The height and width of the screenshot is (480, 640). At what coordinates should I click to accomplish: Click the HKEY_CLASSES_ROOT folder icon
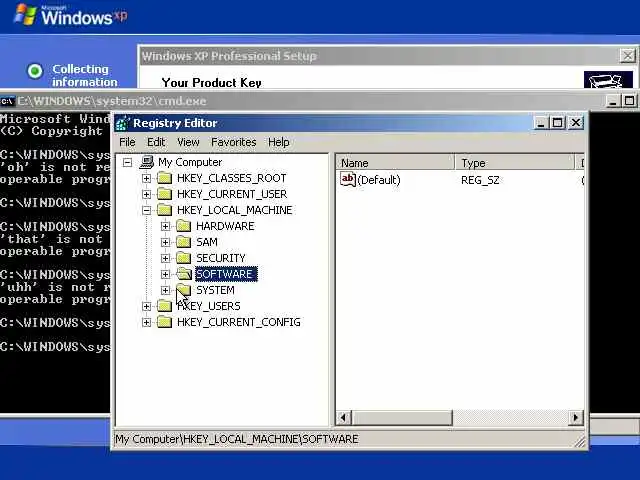tap(164, 178)
